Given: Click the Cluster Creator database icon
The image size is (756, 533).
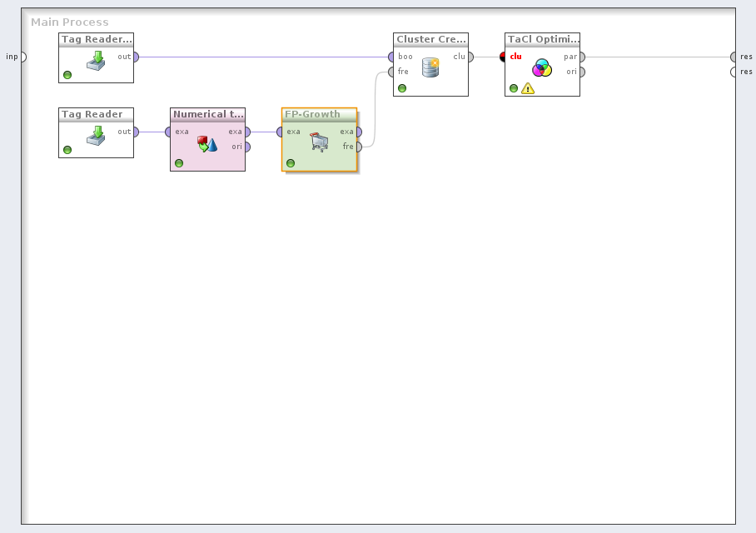Looking at the screenshot, I should coord(430,67).
